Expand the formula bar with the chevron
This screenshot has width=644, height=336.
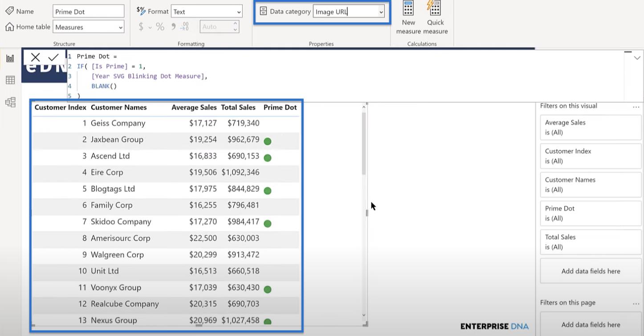637,58
